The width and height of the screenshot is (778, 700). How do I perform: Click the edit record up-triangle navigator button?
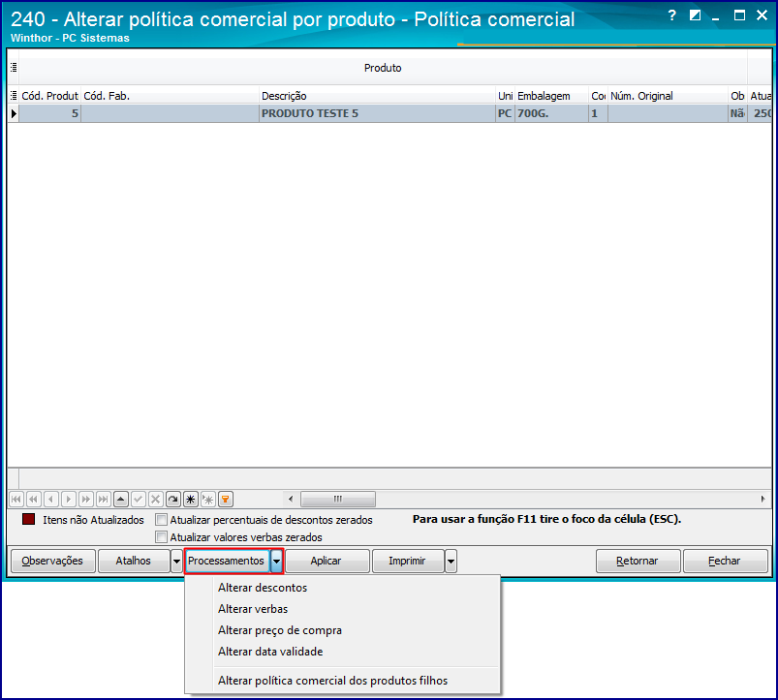click(121, 499)
